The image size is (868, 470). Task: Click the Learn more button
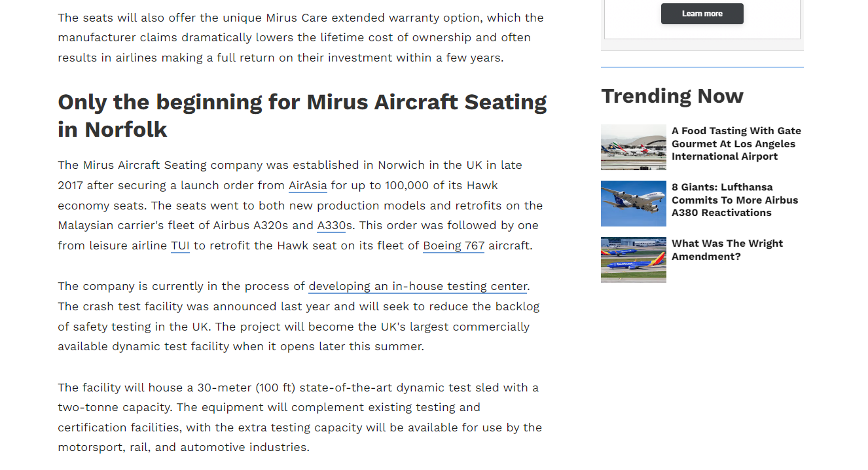[702, 14]
